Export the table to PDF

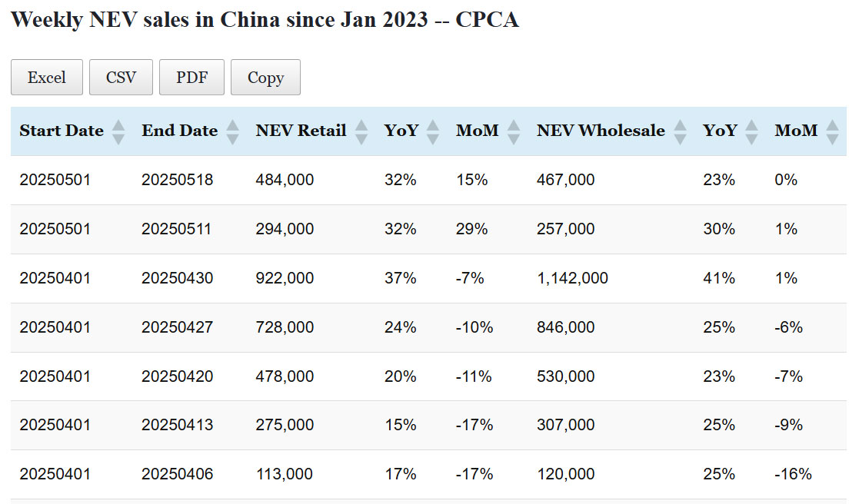pos(191,78)
